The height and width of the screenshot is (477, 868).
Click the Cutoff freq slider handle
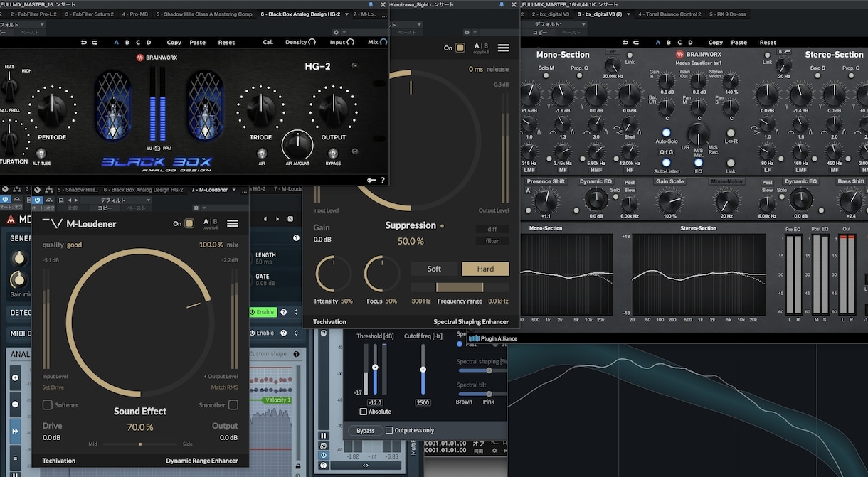click(423, 370)
